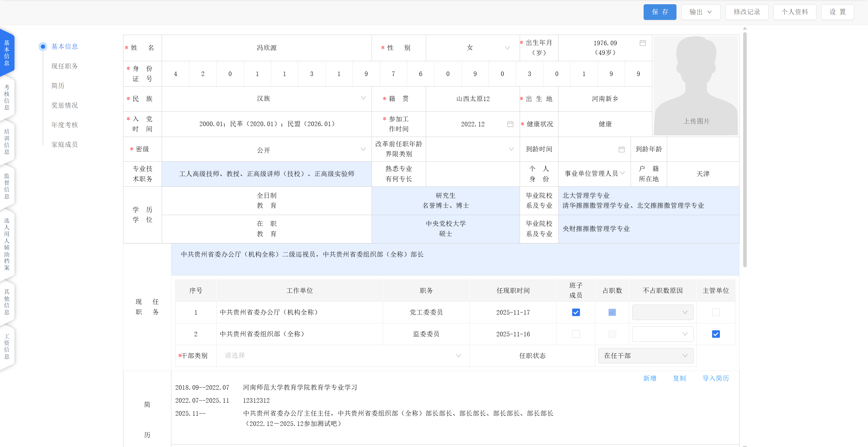Toggle 占职数 checkbox for 监委委员 row

coord(612,334)
